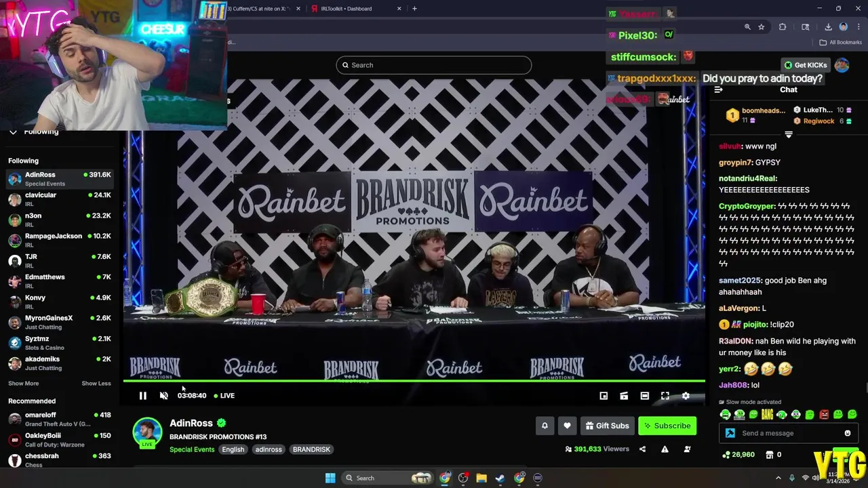Open Chrome three-dot menu
The height and width of the screenshot is (488, 868).
coord(857,27)
